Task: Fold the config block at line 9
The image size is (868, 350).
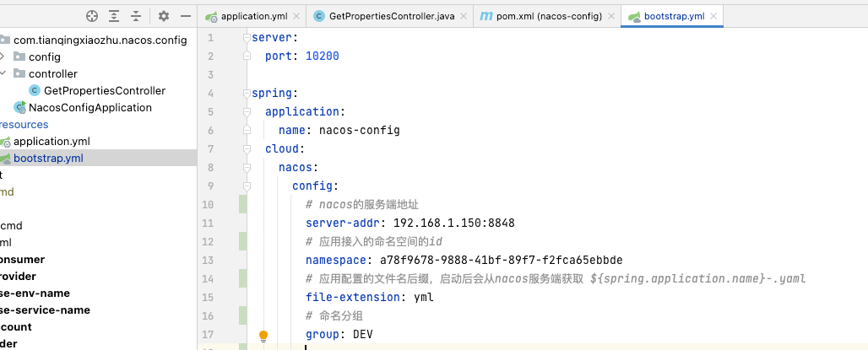Action: [246, 186]
